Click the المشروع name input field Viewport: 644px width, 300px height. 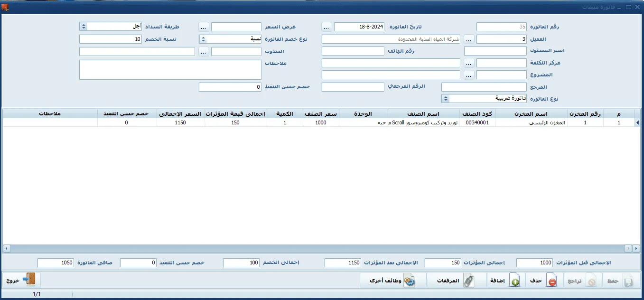tap(391, 75)
